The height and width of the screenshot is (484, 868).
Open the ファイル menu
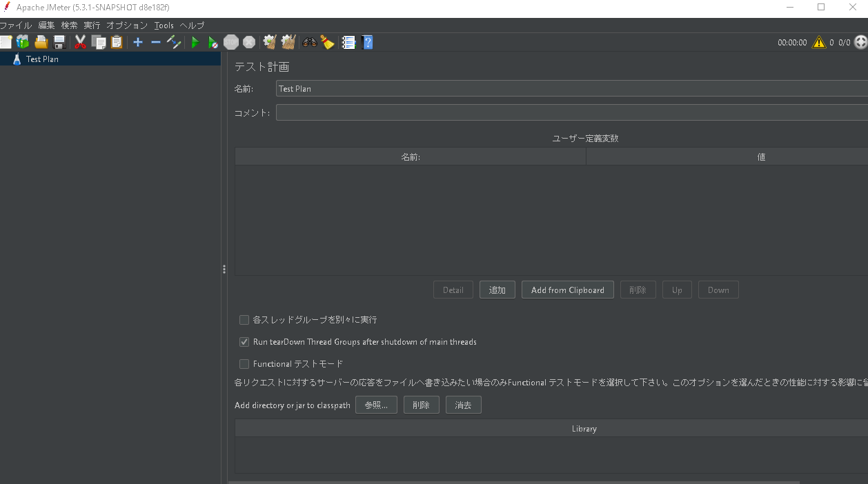(x=16, y=26)
